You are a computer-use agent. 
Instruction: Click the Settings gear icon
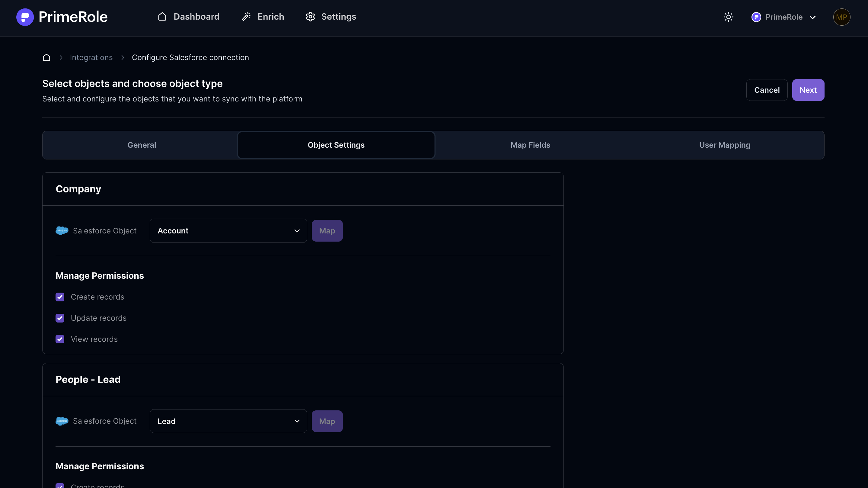point(310,17)
